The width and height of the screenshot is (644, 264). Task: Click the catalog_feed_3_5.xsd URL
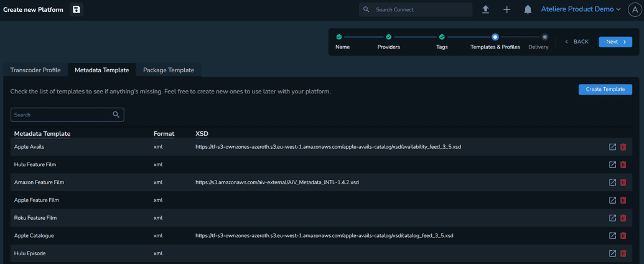(324, 235)
